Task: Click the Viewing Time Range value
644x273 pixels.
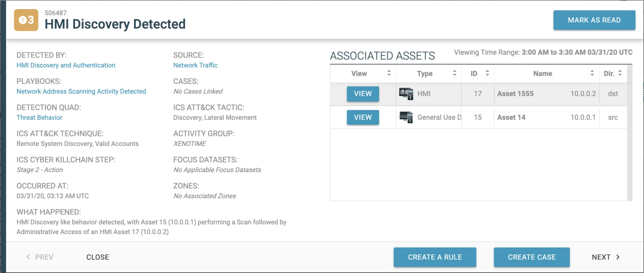Action: [577, 52]
